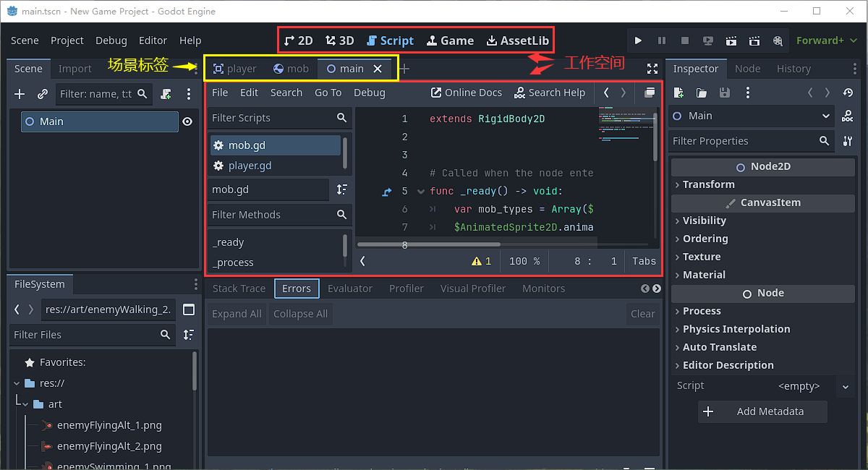Go to previous folder in FileSystem
Image resolution: width=868 pixels, height=470 pixels.
(x=18, y=309)
